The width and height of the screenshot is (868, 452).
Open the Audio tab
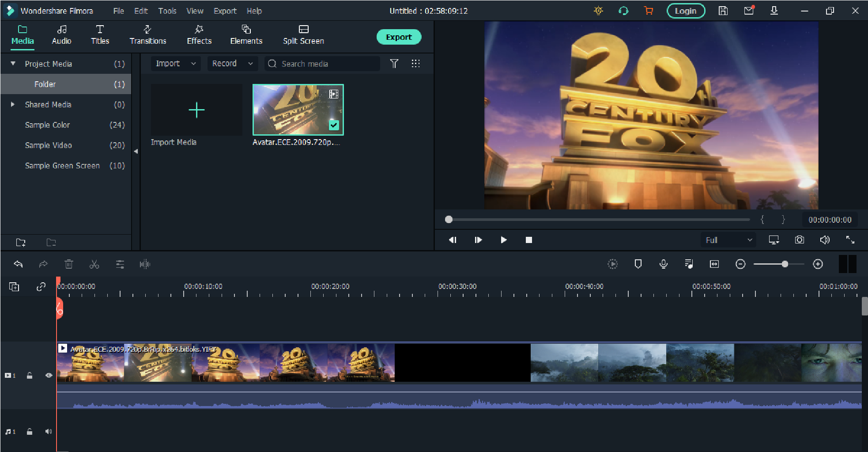(x=61, y=35)
